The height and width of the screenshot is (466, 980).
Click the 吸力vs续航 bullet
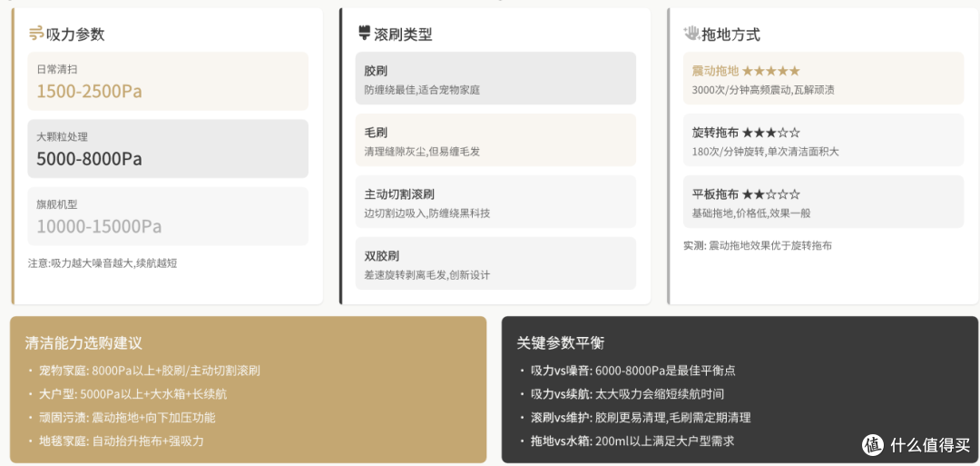click(x=628, y=395)
